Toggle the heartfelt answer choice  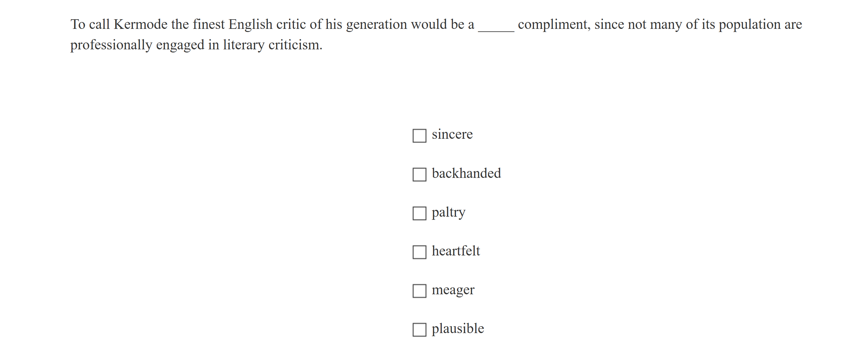(x=419, y=251)
